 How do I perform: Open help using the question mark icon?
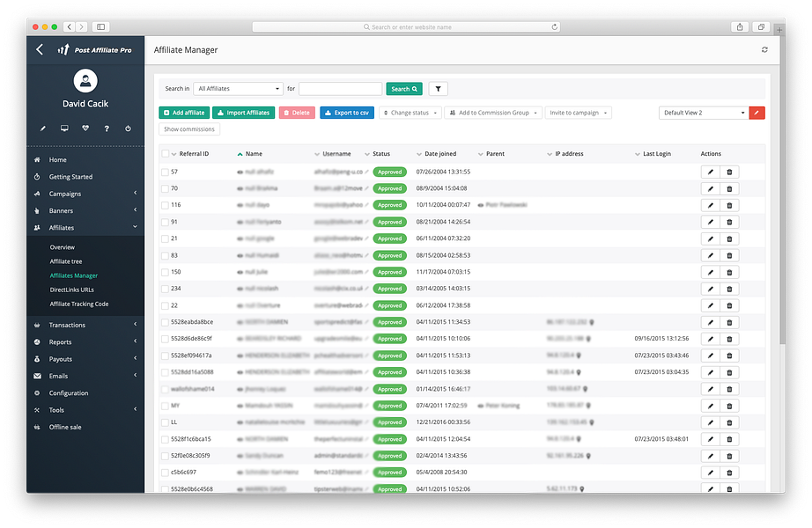click(107, 128)
